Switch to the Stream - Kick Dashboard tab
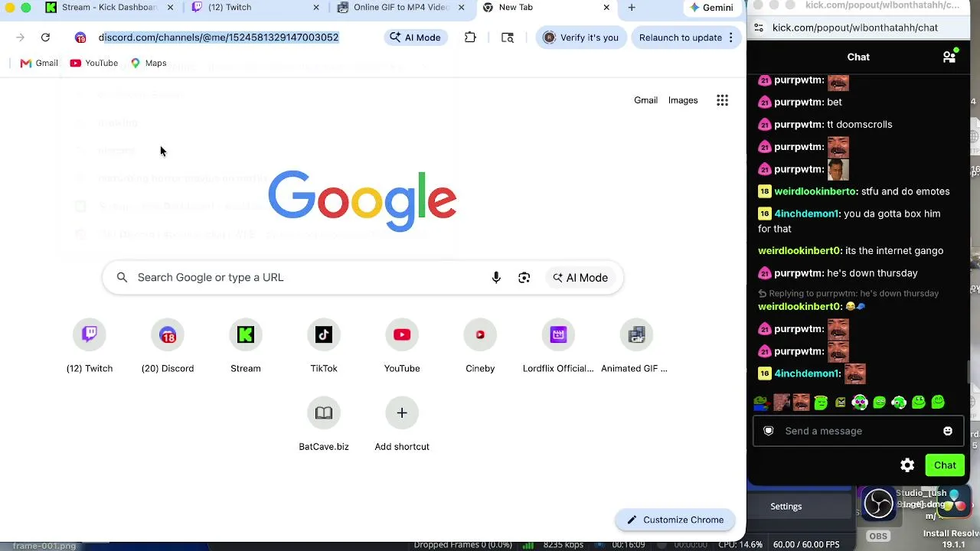The height and width of the screenshot is (551, 980). point(108,8)
